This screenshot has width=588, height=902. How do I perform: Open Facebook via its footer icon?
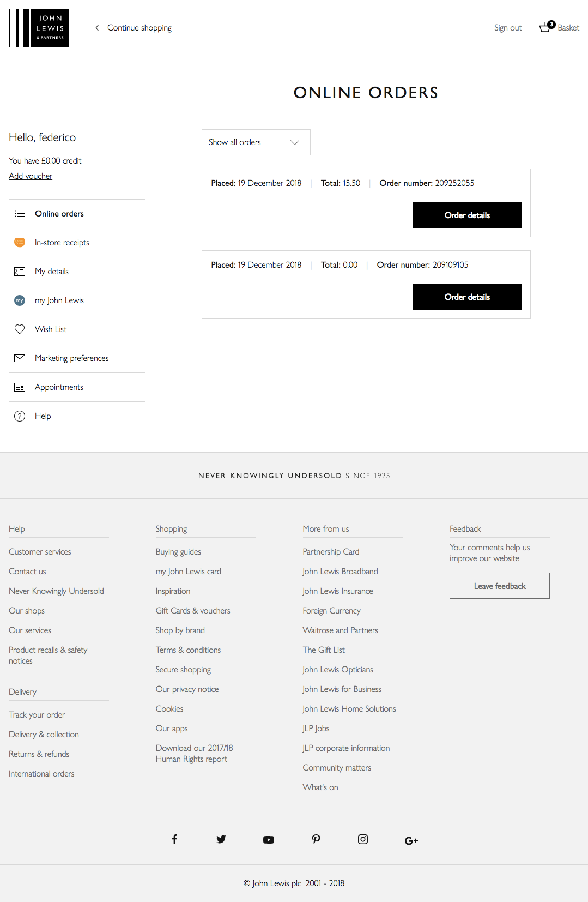coord(174,839)
